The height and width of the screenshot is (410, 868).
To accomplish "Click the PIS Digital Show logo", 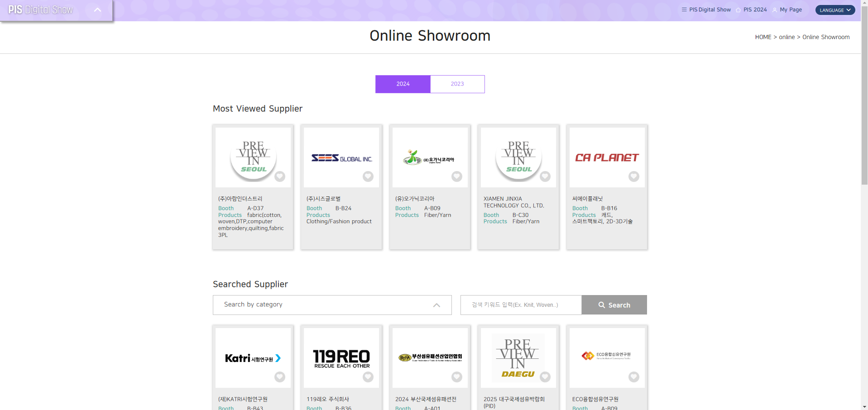I will pyautogui.click(x=40, y=10).
